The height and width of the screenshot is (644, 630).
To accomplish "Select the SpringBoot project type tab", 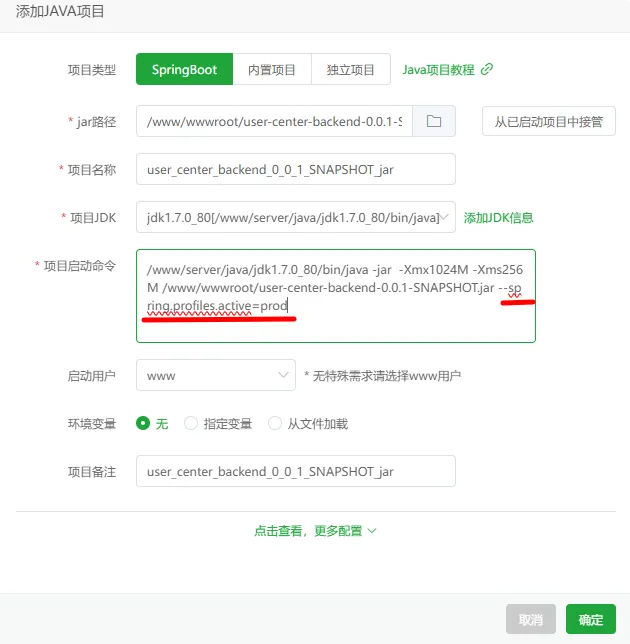I will [184, 69].
